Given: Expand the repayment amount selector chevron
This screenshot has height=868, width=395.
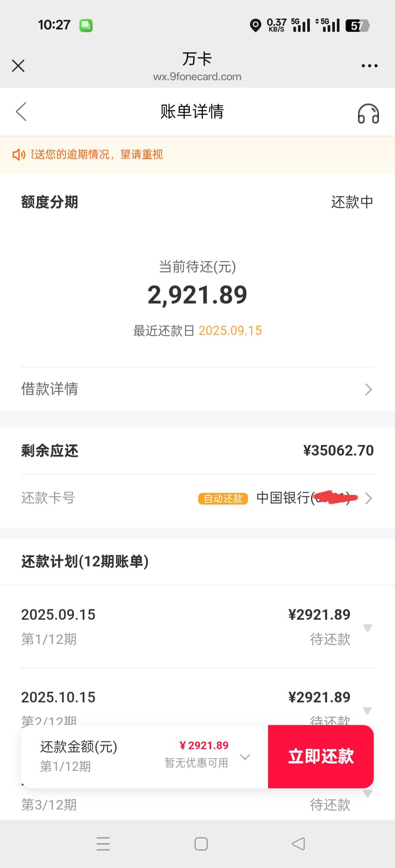Looking at the screenshot, I should pyautogui.click(x=245, y=757).
